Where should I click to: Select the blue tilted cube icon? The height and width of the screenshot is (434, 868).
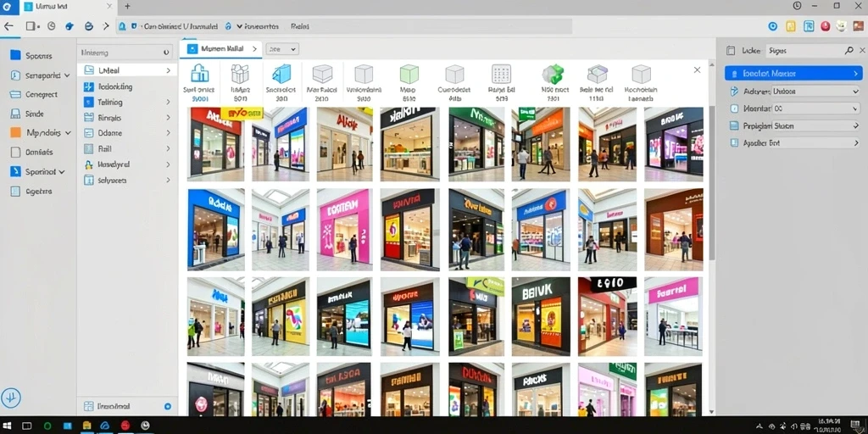click(281, 74)
